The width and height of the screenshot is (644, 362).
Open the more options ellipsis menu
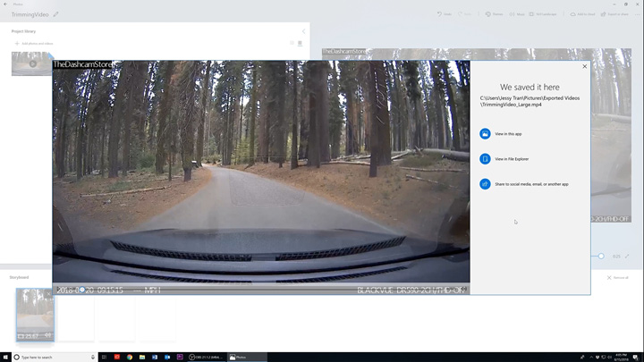tap(637, 14)
